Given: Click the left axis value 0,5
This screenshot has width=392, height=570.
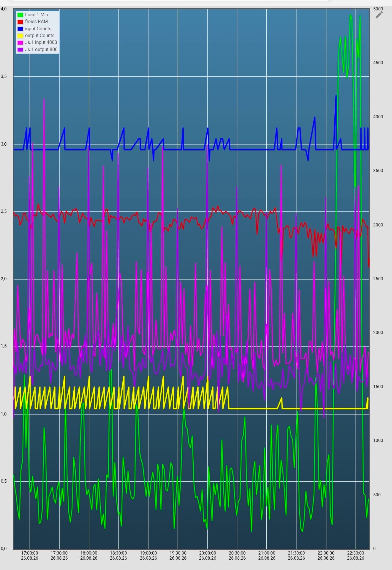Looking at the screenshot, I should click(4, 481).
